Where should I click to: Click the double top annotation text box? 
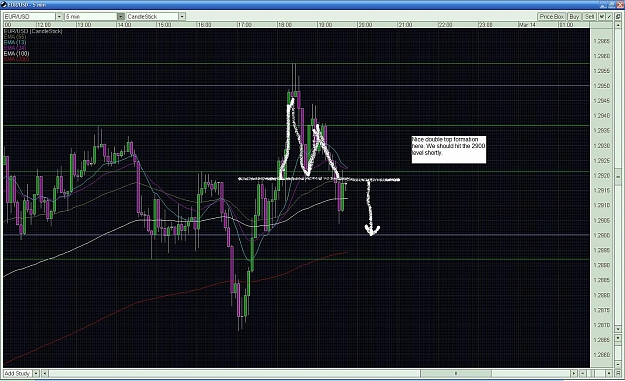pos(448,149)
